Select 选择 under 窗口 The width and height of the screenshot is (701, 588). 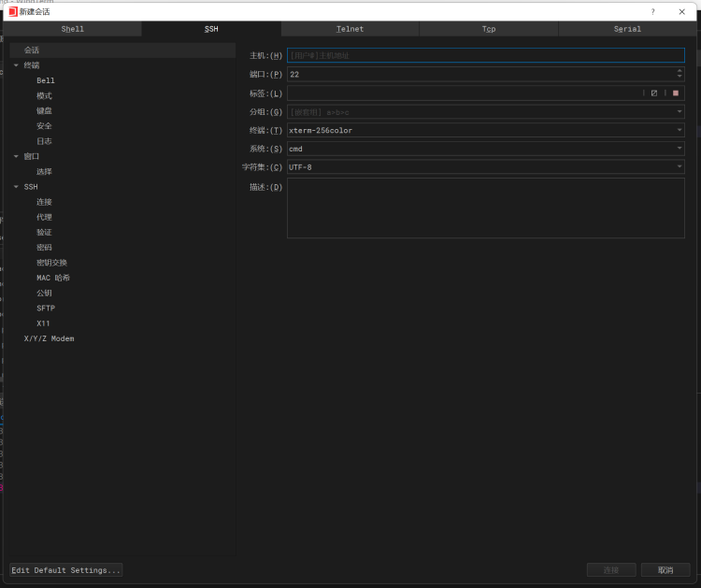(x=44, y=172)
